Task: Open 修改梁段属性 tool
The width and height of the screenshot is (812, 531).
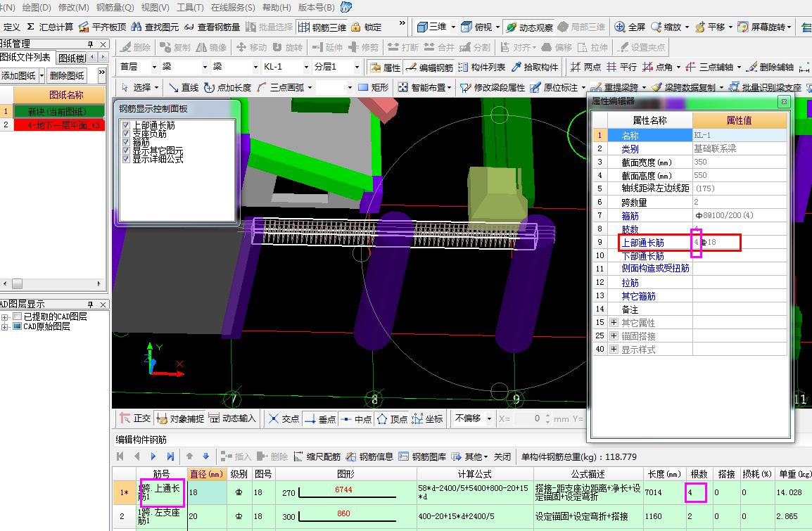Action: coord(493,87)
